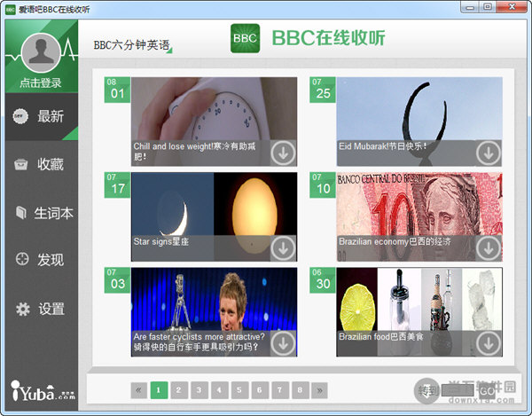Go to page 8
This screenshot has height=416, width=532.
pos(300,390)
